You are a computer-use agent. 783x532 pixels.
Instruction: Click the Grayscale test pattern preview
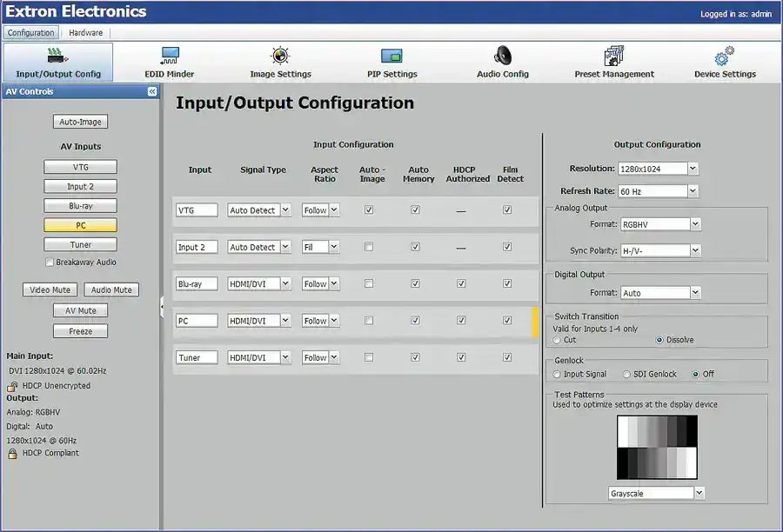coord(656,447)
